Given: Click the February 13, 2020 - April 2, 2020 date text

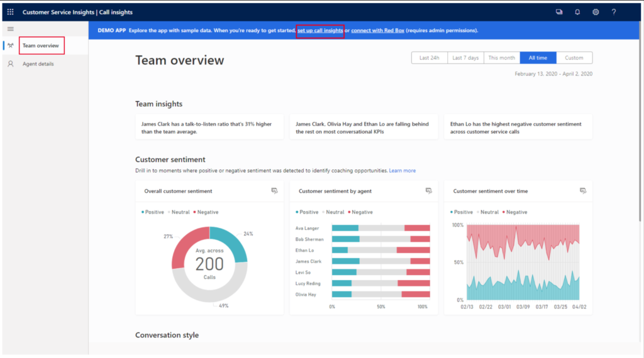Looking at the screenshot, I should pyautogui.click(x=553, y=74).
